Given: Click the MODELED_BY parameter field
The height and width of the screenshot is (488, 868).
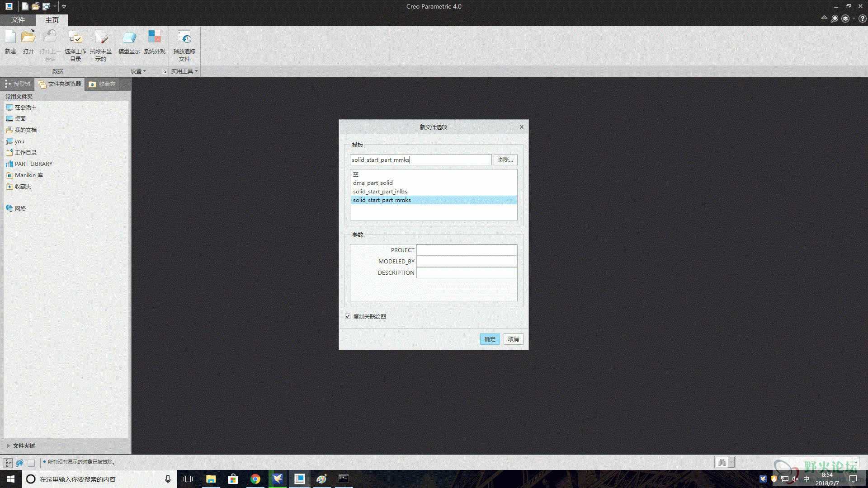Looking at the screenshot, I should 467,262.
